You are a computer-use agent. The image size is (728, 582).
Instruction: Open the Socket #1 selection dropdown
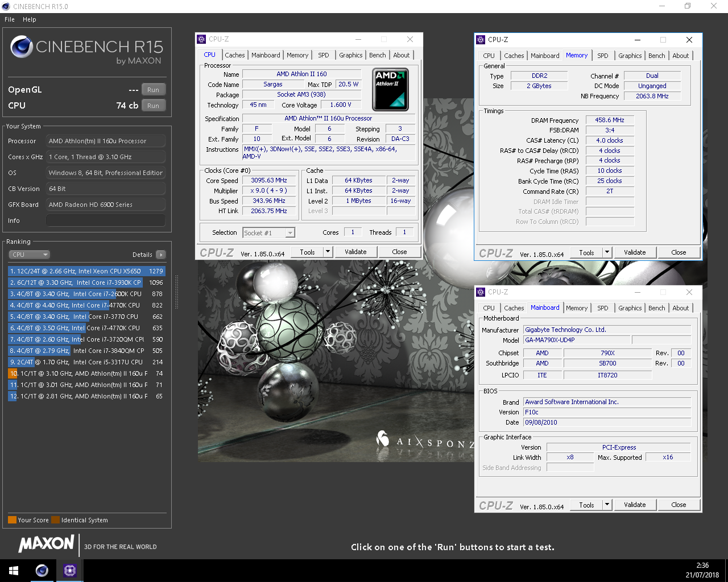[269, 233]
